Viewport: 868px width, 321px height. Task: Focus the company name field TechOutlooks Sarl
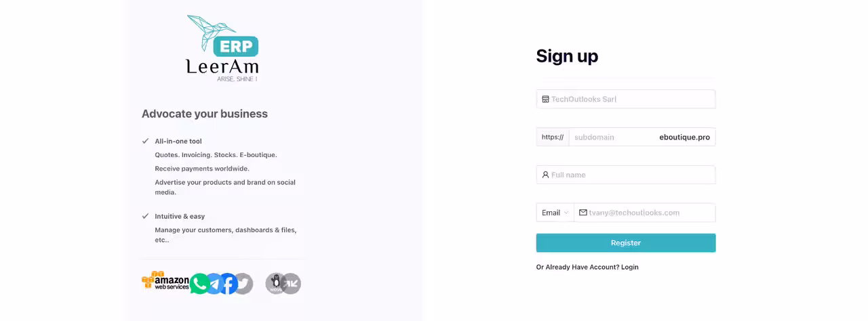(626, 99)
